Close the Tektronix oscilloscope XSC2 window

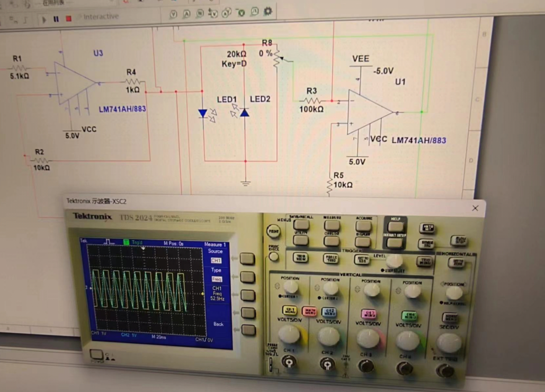tap(475, 208)
